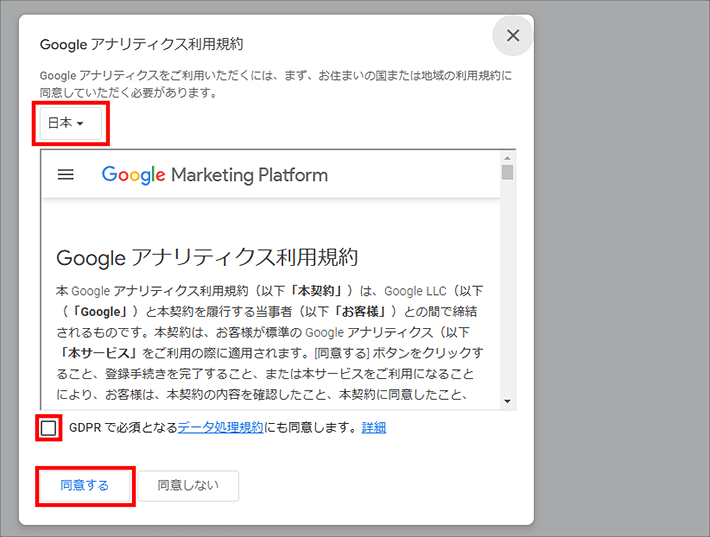Open the 詳細 link

click(374, 427)
